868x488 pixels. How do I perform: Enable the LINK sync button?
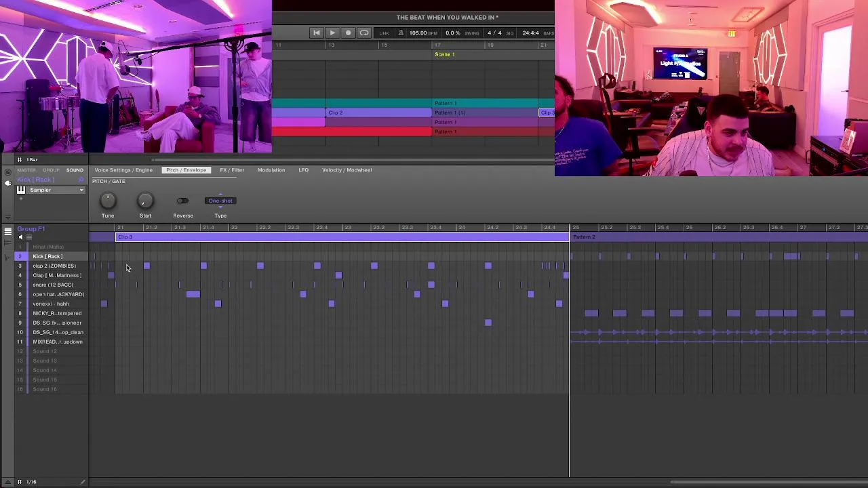pyautogui.click(x=384, y=33)
